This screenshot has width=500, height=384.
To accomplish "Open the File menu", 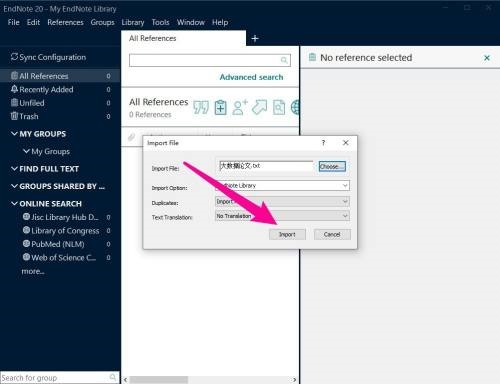I will pos(13,22).
